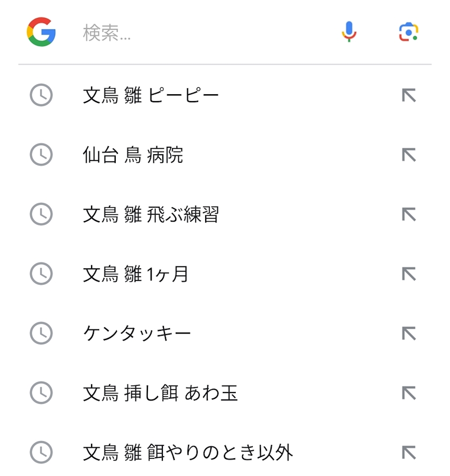Tap the arrow beside 文鳥 挿し餌 あわ玉
Viewport: 450px width, 476px height.
(409, 393)
